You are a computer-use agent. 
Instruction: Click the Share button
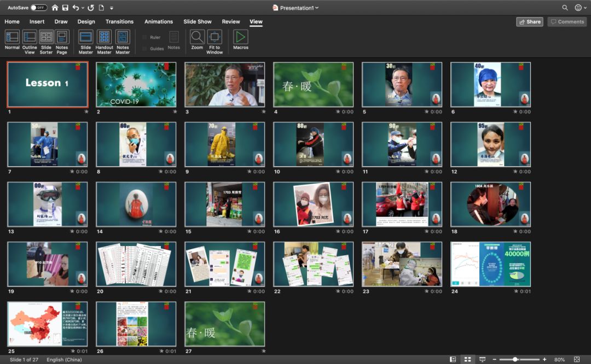(x=529, y=22)
